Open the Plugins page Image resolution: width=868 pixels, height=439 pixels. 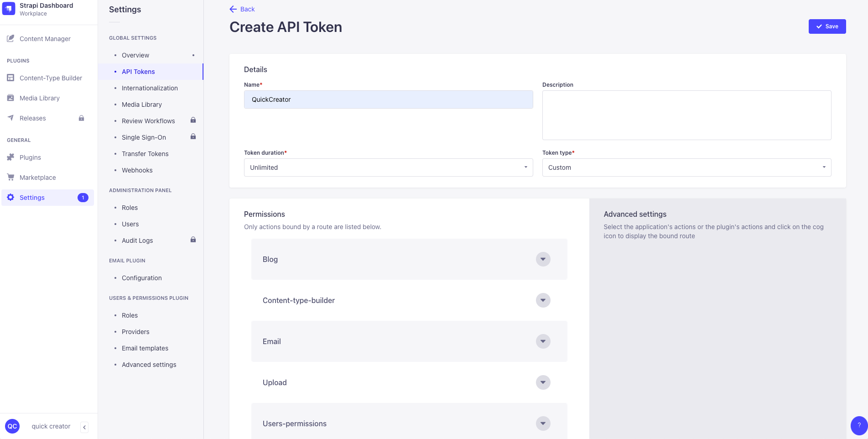tap(30, 157)
